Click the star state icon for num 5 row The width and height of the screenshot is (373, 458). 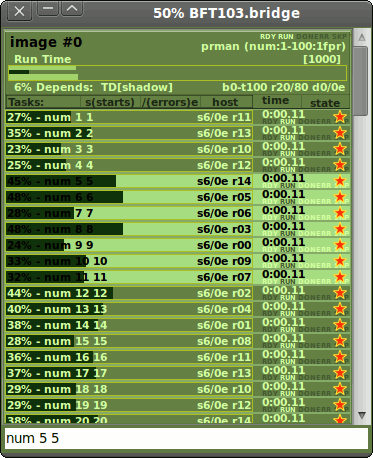(340, 181)
